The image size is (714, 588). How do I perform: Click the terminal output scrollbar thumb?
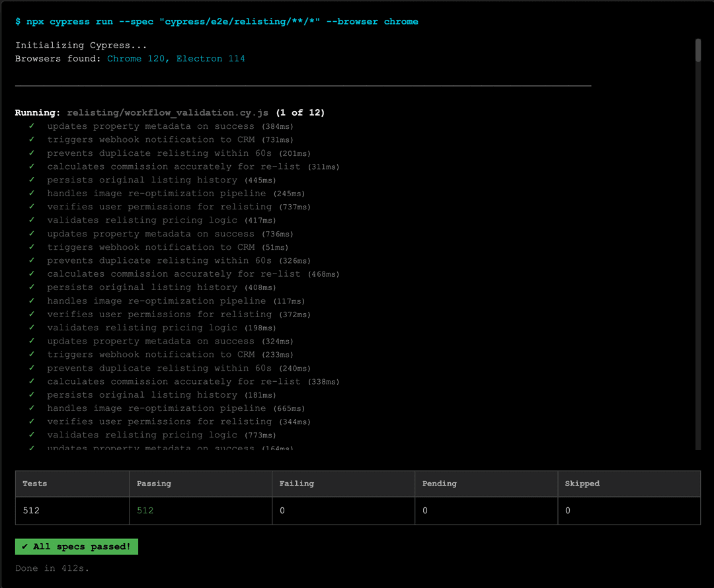click(697, 50)
